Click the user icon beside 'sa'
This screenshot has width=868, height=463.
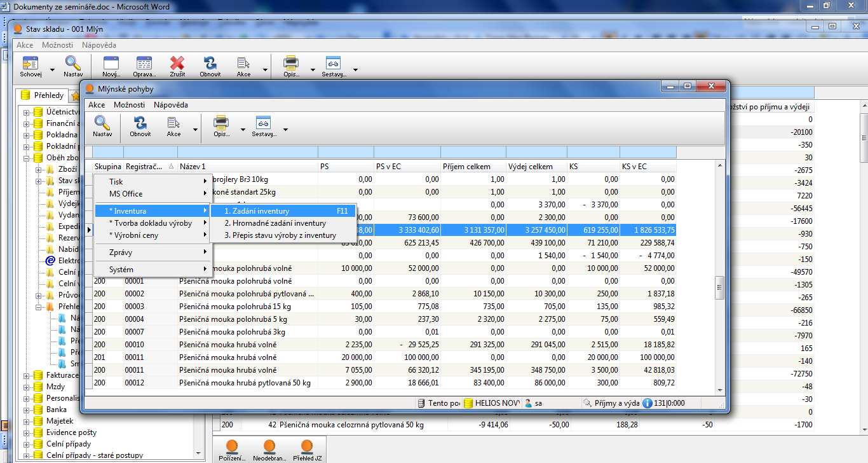click(528, 403)
